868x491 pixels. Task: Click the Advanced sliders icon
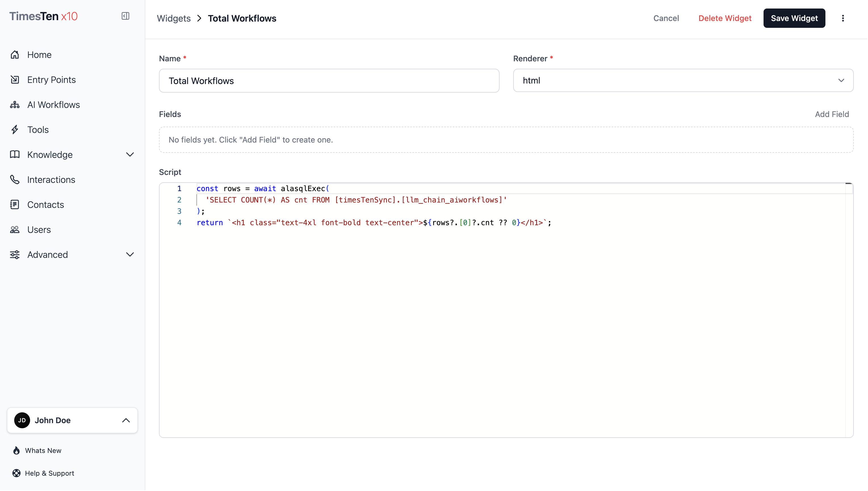15,254
